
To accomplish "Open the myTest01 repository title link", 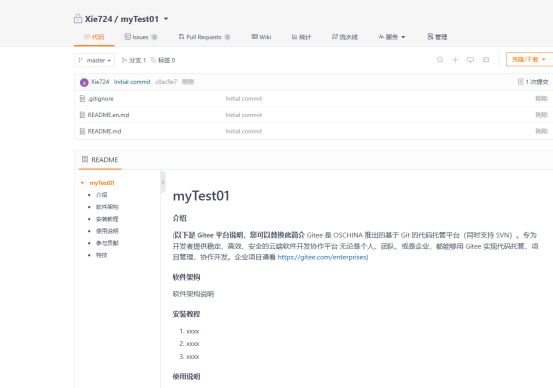I will pos(140,19).
